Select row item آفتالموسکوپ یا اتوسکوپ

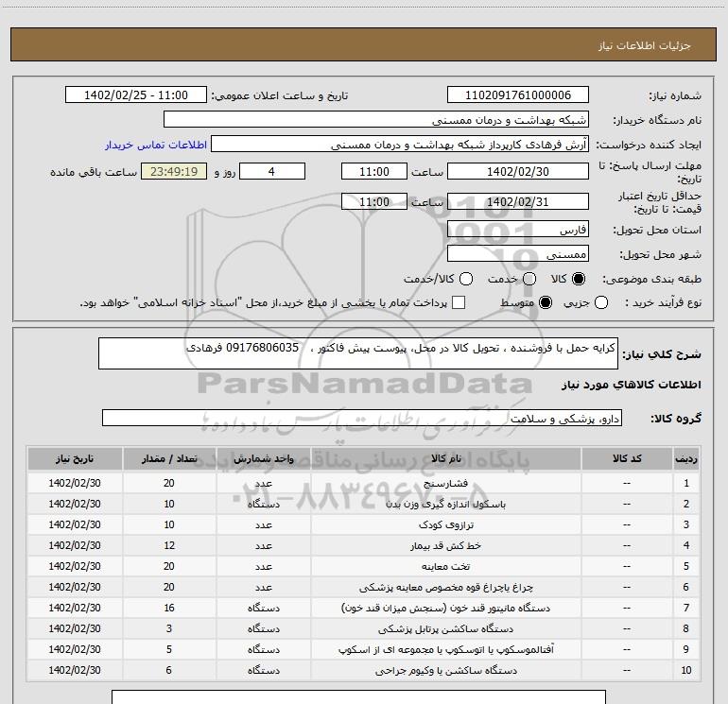(x=445, y=650)
